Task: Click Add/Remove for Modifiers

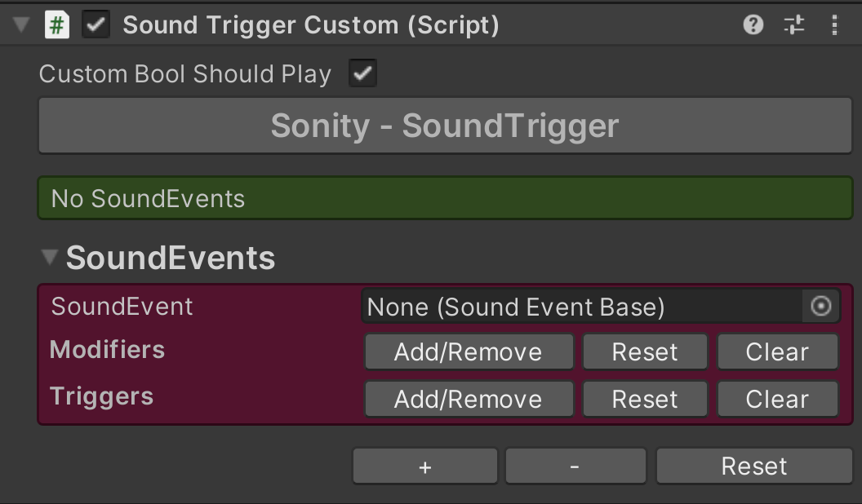Action: (469, 352)
